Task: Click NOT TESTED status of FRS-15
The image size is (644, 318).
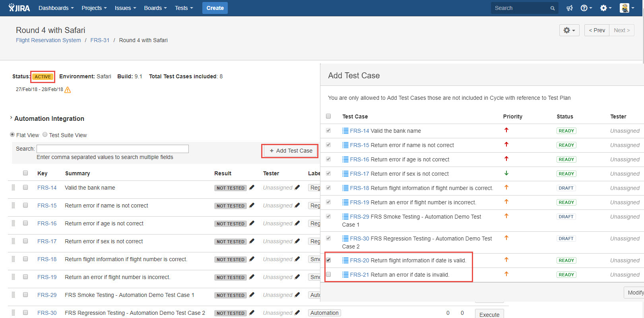Action: click(231, 206)
